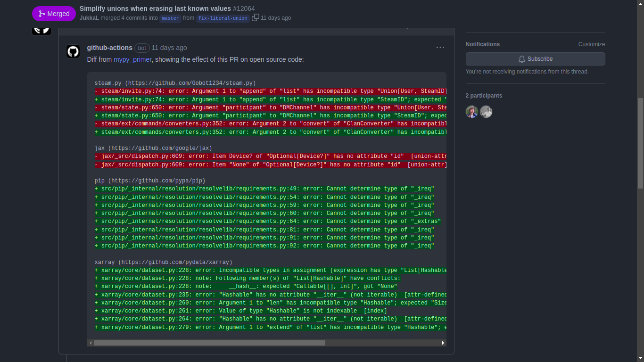Click the purple Merged status badge
644x362 pixels.
coord(54,14)
